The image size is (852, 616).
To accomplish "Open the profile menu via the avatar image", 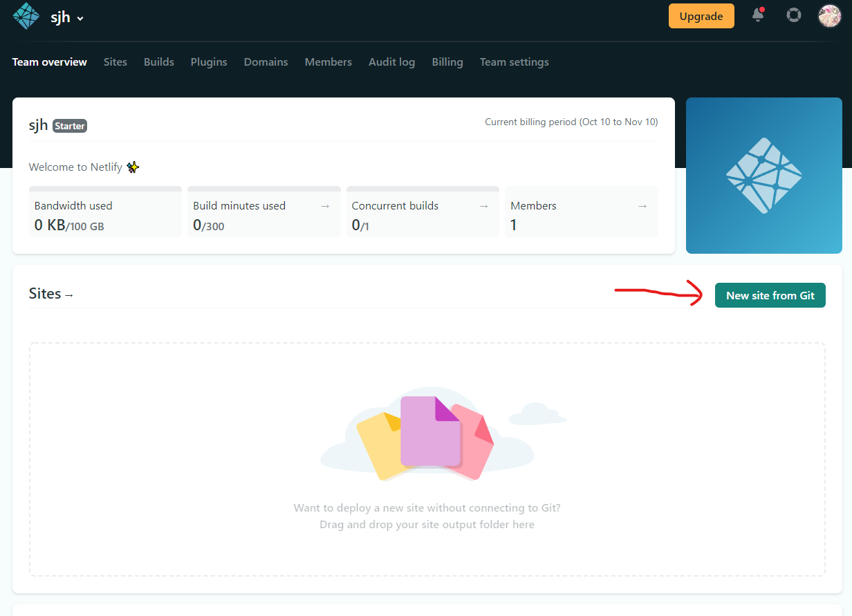I will click(x=829, y=15).
